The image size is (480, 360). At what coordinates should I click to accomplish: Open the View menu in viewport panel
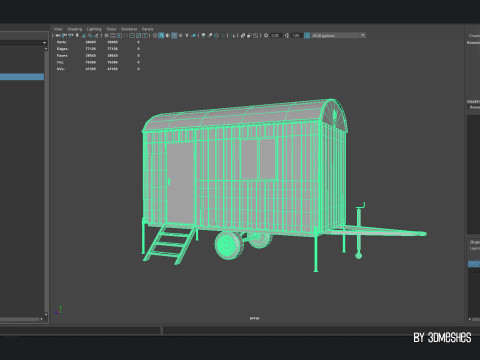click(x=58, y=29)
